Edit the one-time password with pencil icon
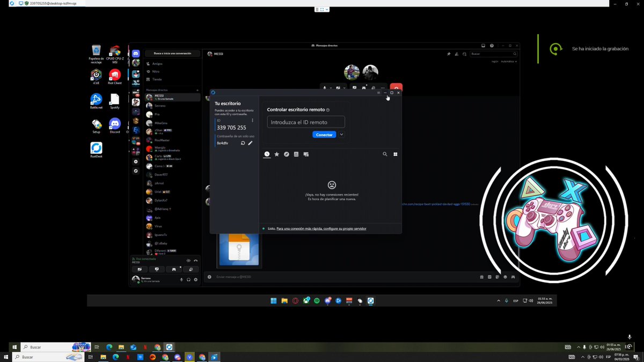This screenshot has height=362, width=644. [250, 143]
